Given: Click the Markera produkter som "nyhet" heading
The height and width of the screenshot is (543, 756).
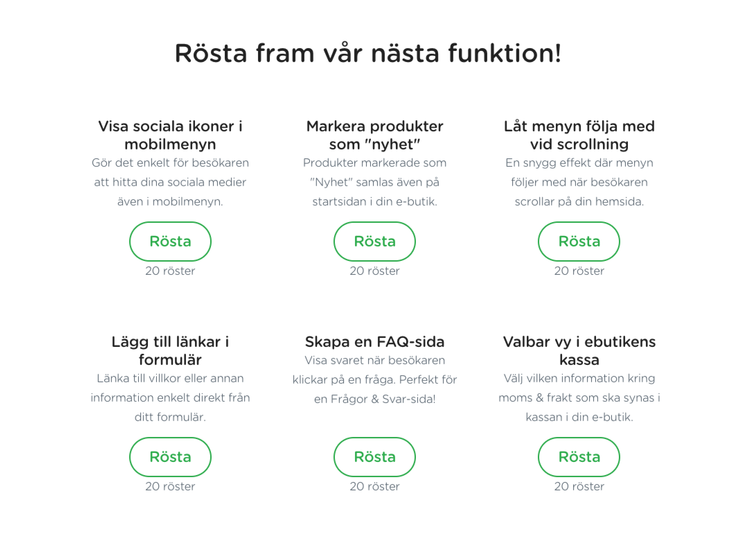Looking at the screenshot, I should click(x=374, y=135).
